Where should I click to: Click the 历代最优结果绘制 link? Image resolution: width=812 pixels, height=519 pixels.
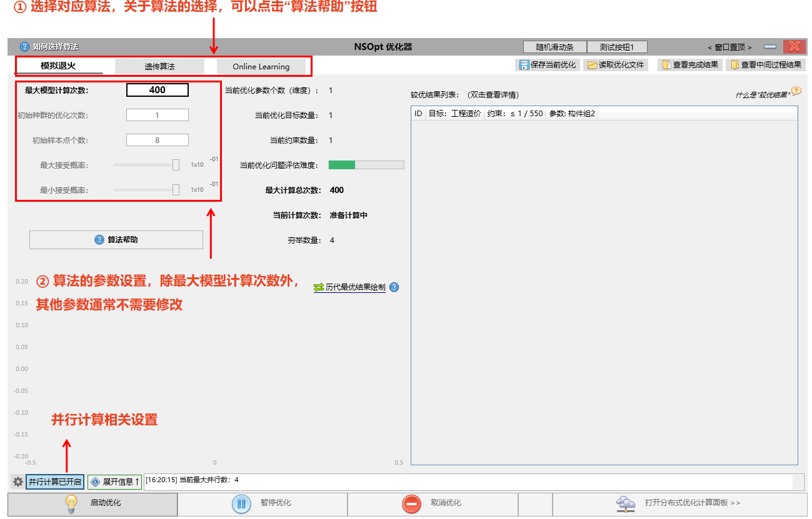click(x=355, y=287)
